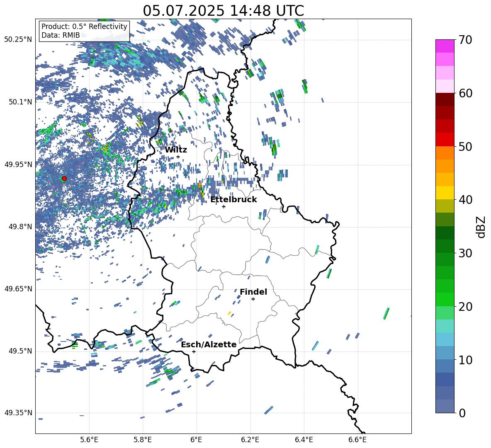Screen dimensions: 491x448
Task: Click the dark green colorbar band near 30
Action: pos(445,246)
